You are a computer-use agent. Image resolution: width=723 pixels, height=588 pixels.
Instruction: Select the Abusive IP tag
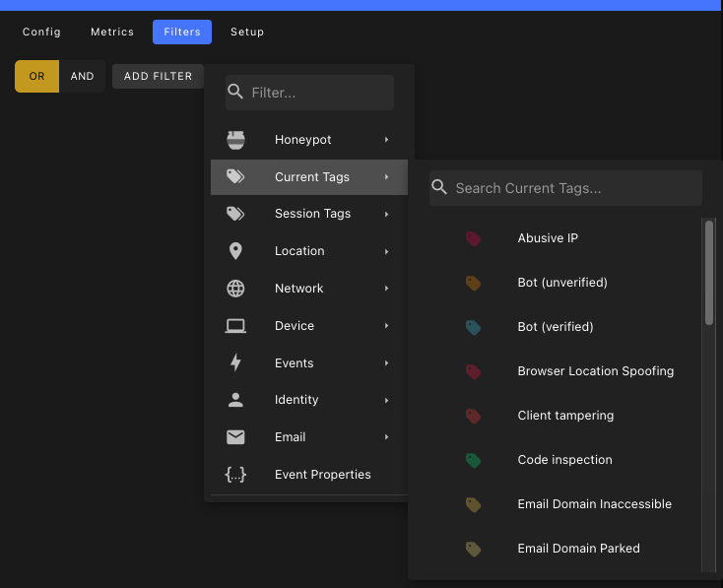point(548,238)
